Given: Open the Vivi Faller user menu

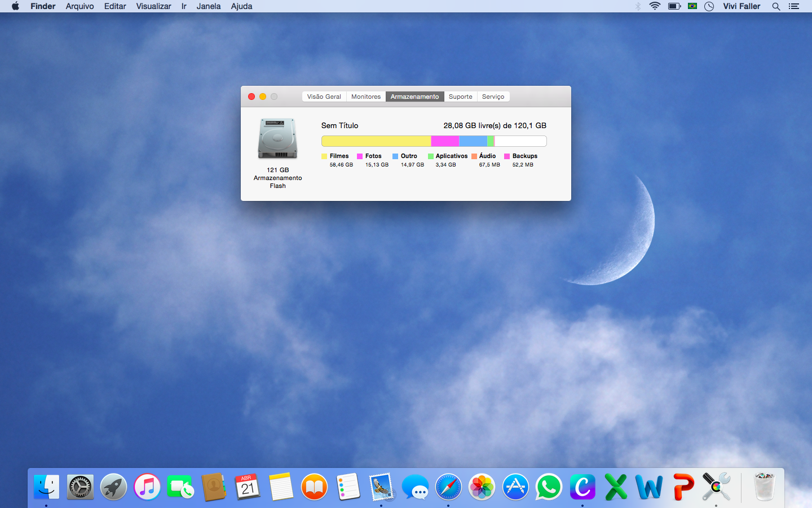Looking at the screenshot, I should point(742,6).
